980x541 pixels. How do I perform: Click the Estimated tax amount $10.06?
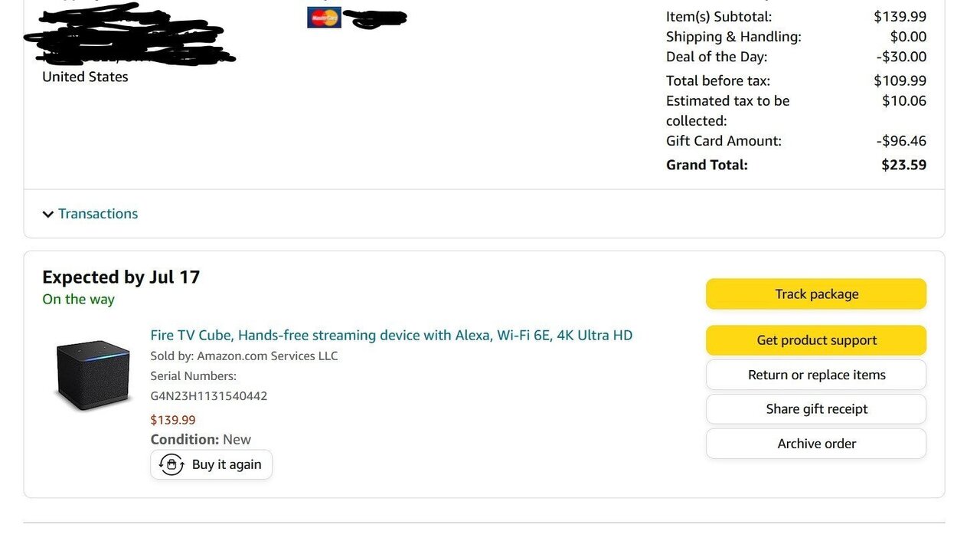click(904, 101)
